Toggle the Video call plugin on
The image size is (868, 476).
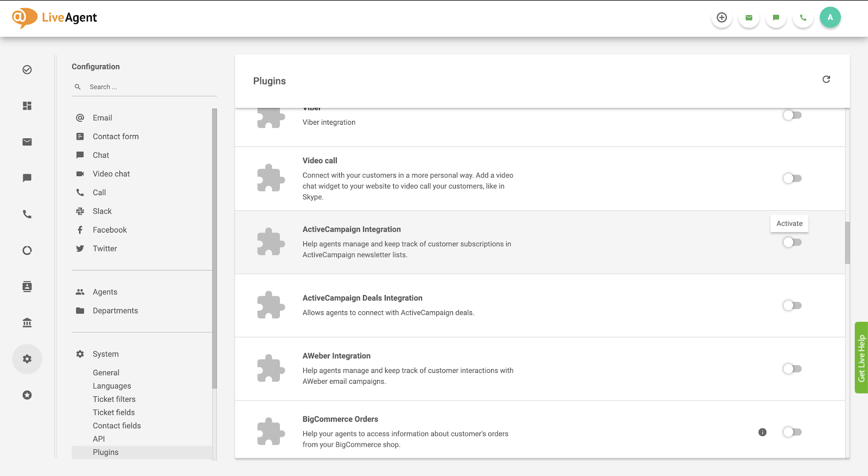pos(792,178)
